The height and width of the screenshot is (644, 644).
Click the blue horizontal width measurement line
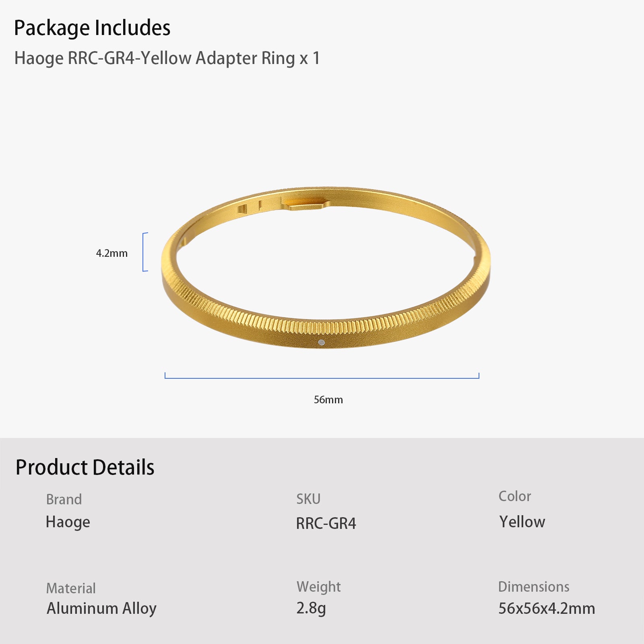tap(322, 378)
